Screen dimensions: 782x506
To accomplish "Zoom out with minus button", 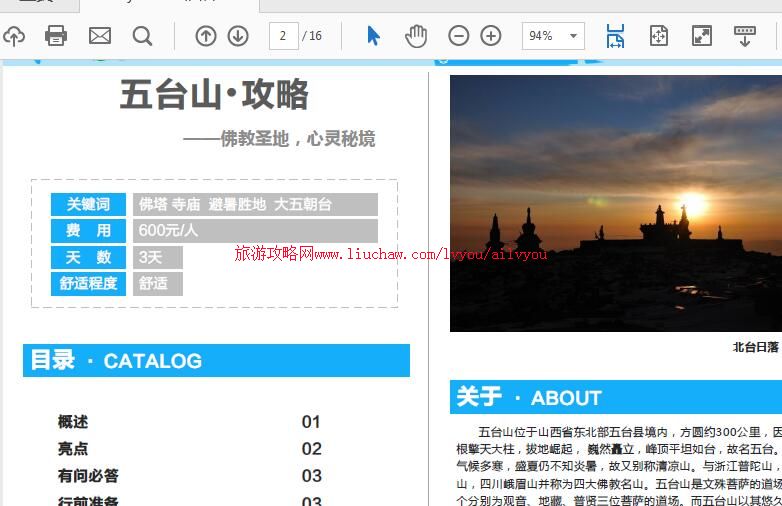I will point(459,37).
